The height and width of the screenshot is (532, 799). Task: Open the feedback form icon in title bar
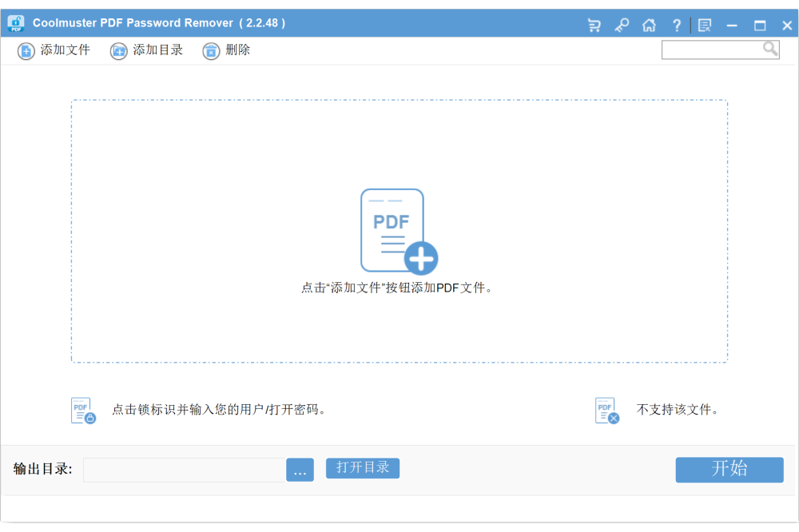click(704, 25)
